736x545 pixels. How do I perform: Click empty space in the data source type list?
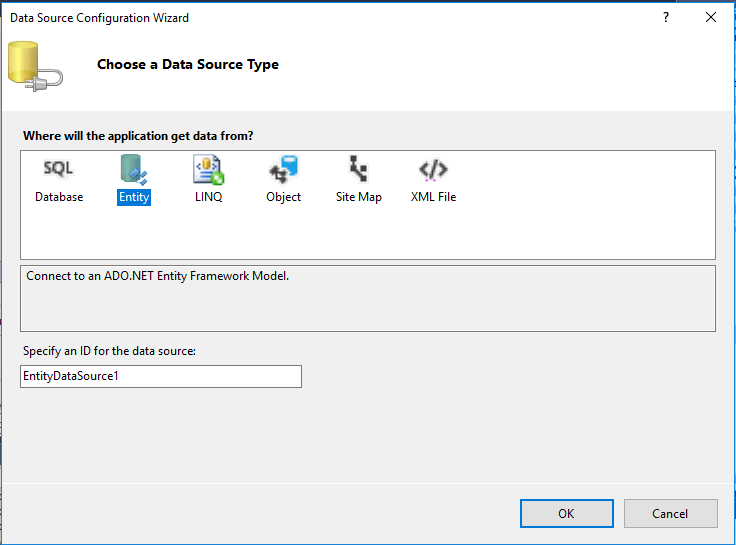(x=580, y=230)
